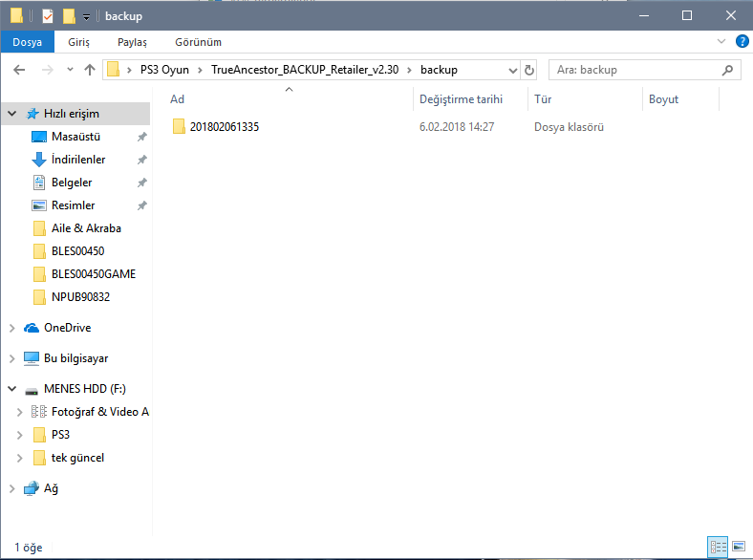Select the PS3 folder in tree

(60, 435)
